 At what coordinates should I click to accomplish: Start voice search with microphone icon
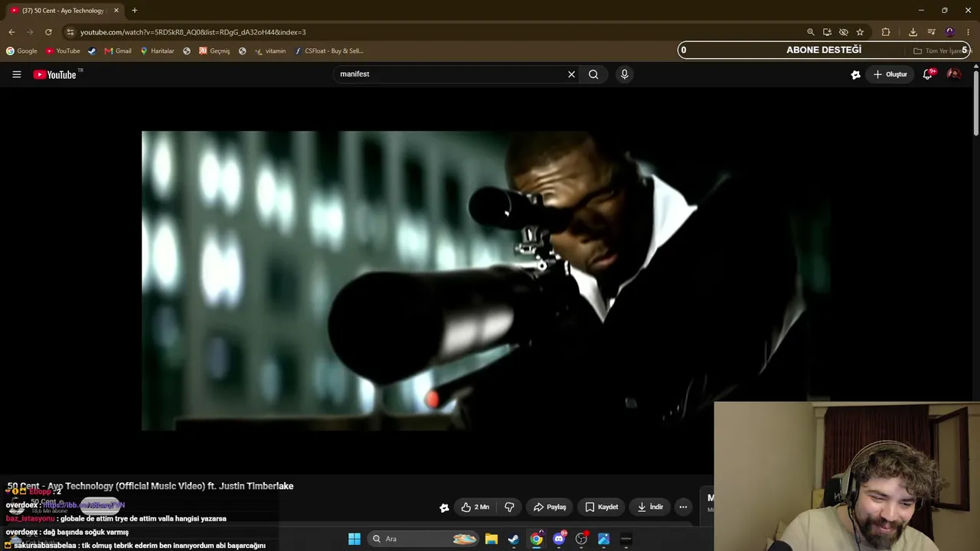(624, 74)
